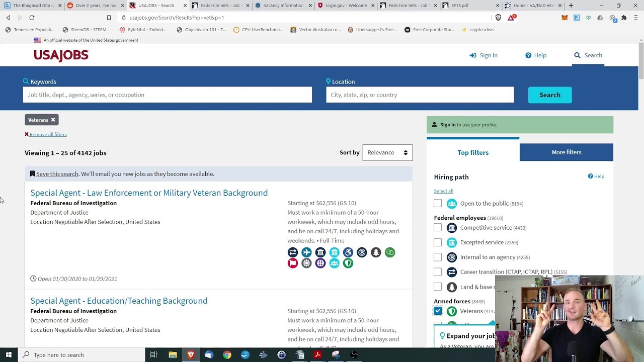The height and width of the screenshot is (362, 644).
Task: Bookmark this page with the bookmark icon
Action: [109, 18]
